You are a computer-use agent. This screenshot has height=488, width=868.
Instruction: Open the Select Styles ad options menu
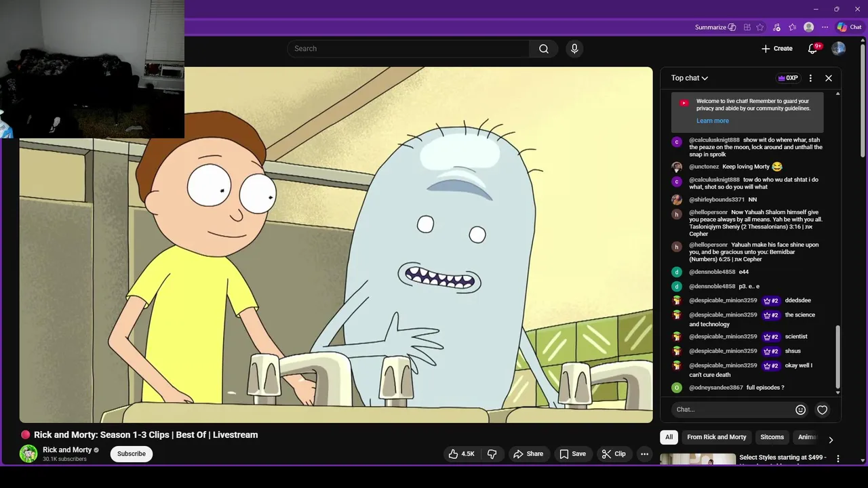click(838, 459)
